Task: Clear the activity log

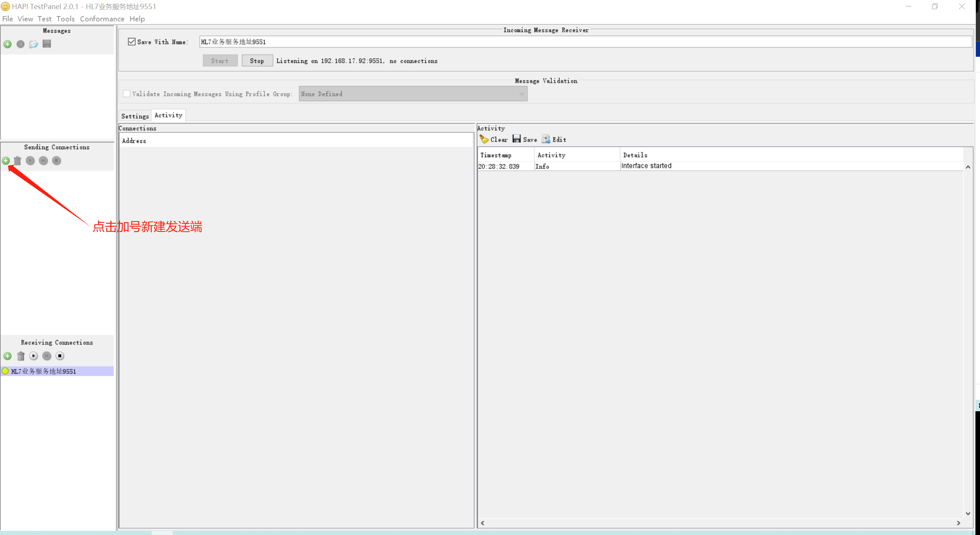Action: (494, 139)
